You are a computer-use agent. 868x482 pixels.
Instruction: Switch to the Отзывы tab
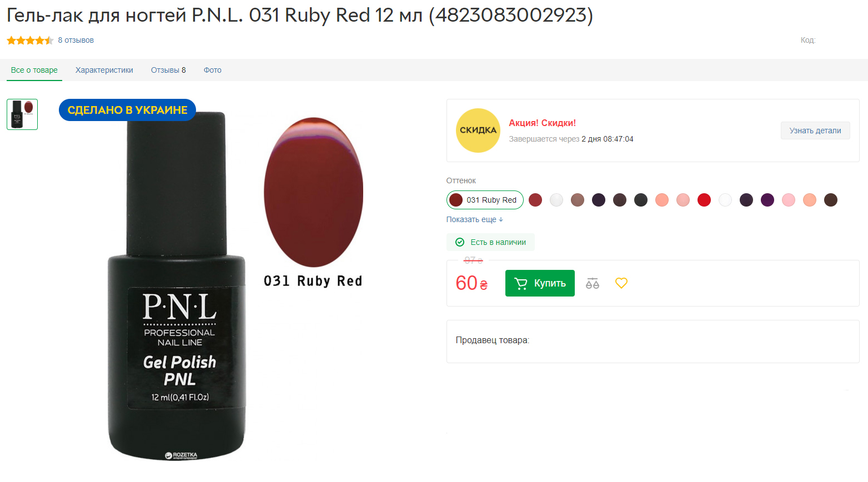(x=168, y=70)
